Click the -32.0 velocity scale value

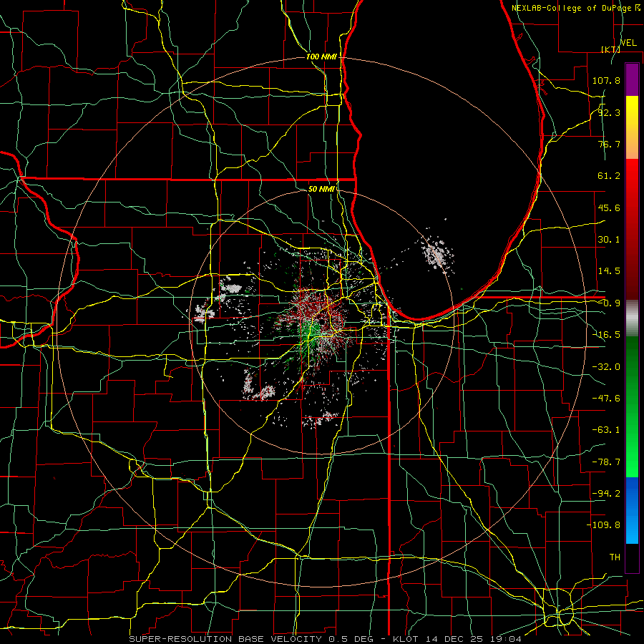click(606, 367)
